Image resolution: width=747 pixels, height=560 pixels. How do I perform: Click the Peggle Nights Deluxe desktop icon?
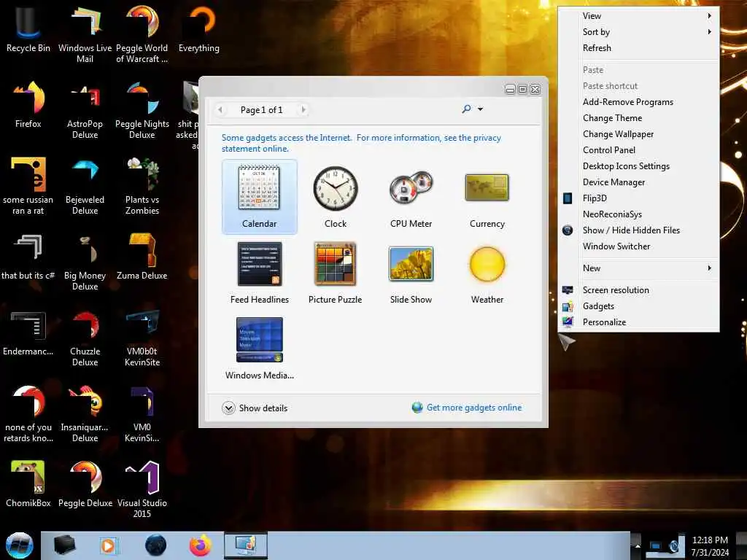pyautogui.click(x=142, y=110)
